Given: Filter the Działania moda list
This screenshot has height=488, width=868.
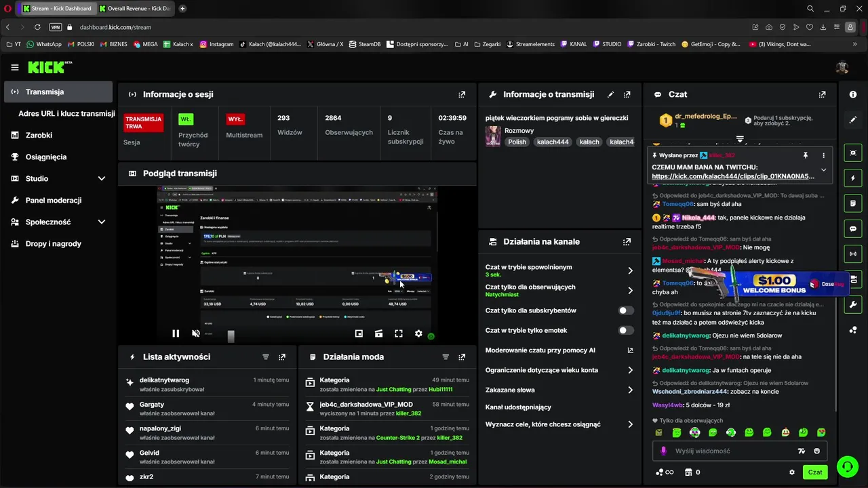Looking at the screenshot, I should pos(446,357).
